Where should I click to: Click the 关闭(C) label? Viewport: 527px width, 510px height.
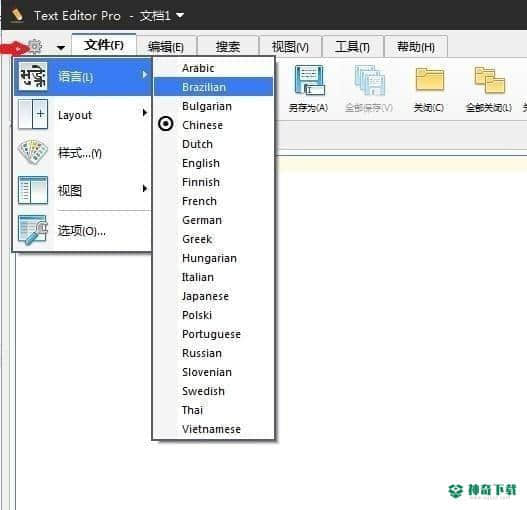coord(429,108)
